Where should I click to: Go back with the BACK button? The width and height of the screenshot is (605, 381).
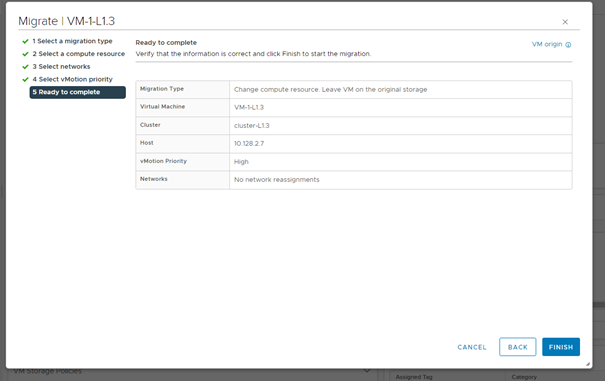coord(517,347)
